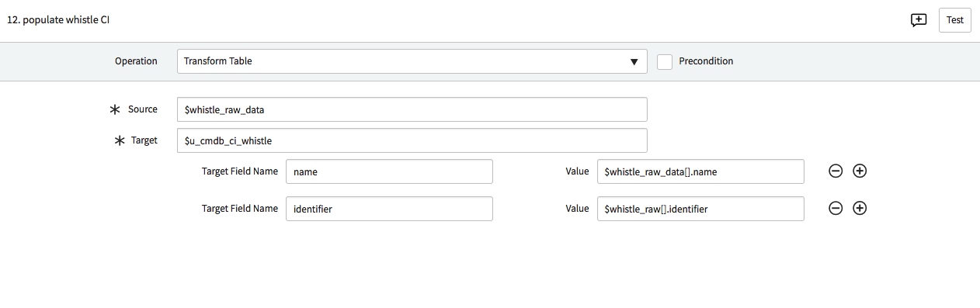980x308 pixels.
Task: Click the required asterisk next to Target
Action: coord(120,140)
